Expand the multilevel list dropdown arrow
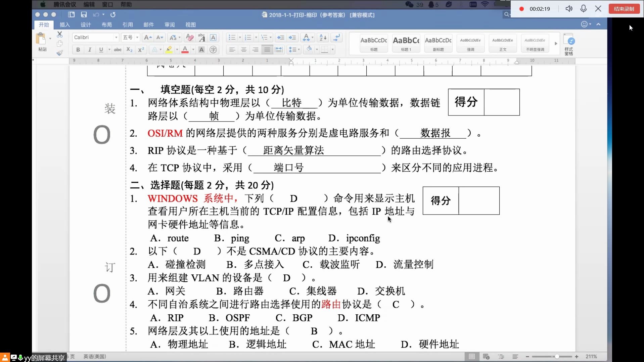 tap(271, 37)
